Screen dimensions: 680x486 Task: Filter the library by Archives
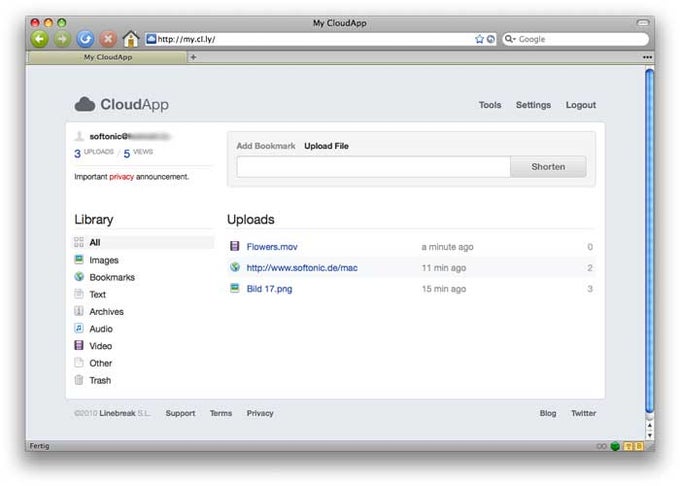[106, 312]
